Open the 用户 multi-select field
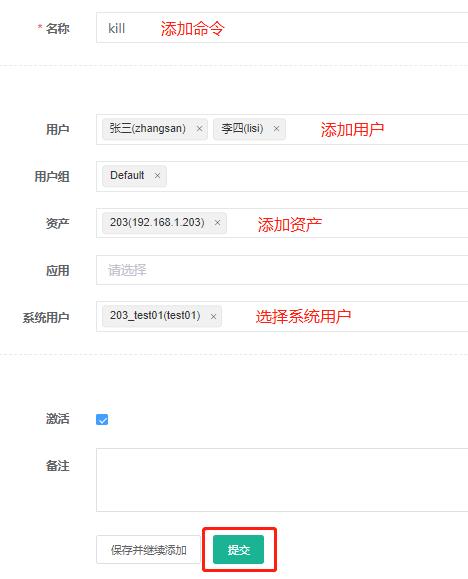The height and width of the screenshot is (579, 468). 282,129
